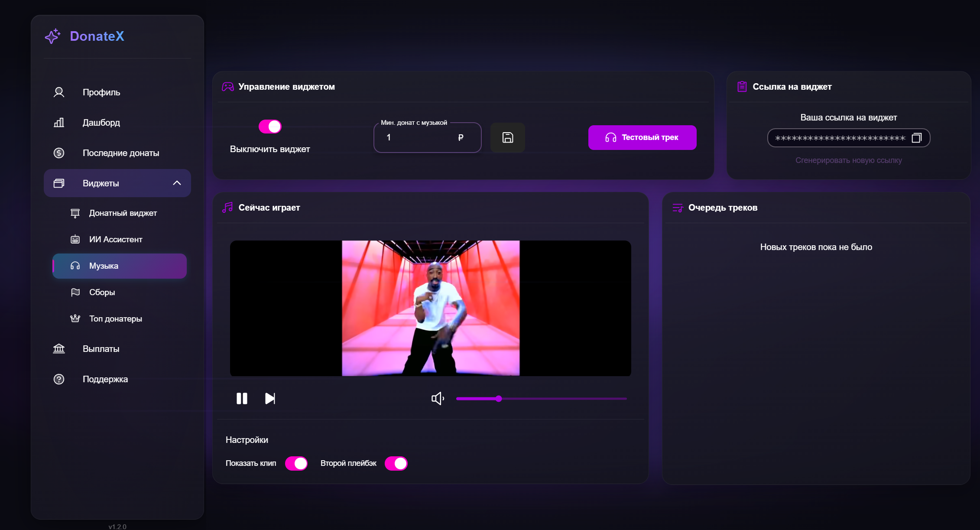The image size is (980, 530).
Task: Click the 'Новых треков пока не было' text
Action: (x=816, y=247)
